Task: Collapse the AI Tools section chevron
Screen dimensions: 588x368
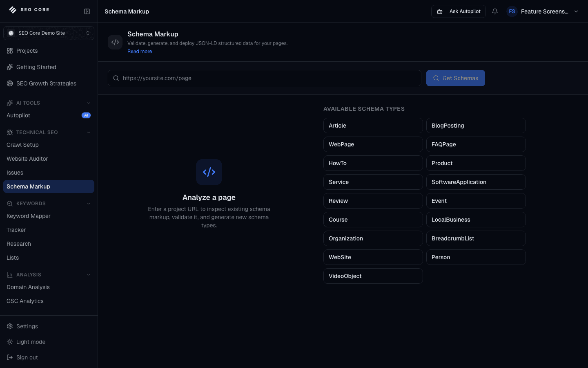Action: (x=89, y=103)
